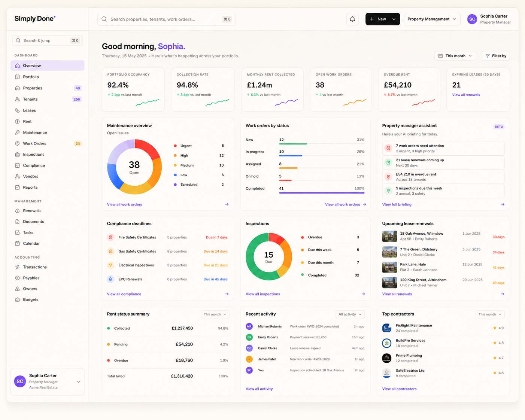Click the Properties house icon
The width and height of the screenshot is (525, 420).
point(17,88)
